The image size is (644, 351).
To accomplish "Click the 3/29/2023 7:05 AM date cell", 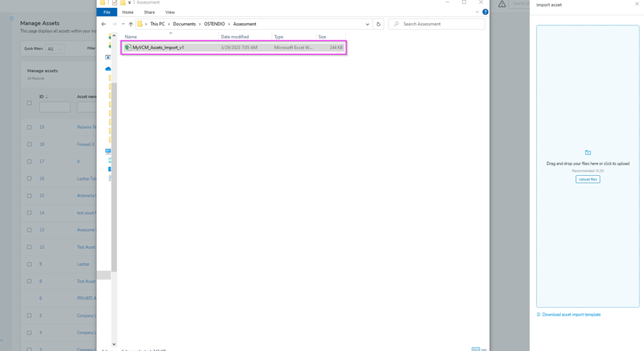I will pos(239,48).
